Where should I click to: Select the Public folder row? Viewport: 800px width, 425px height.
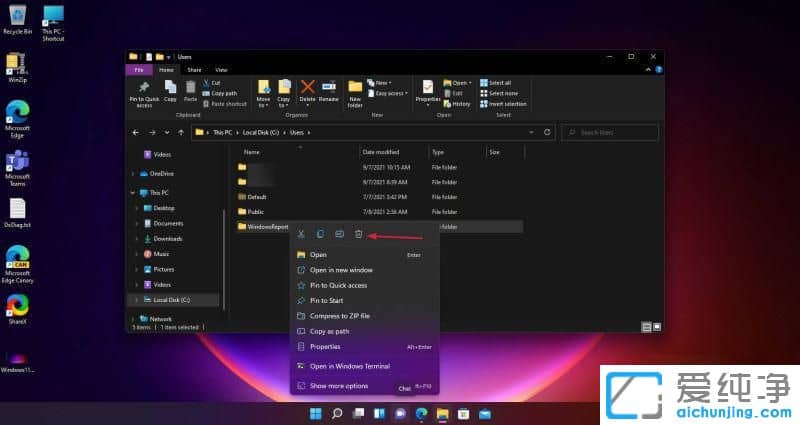click(380, 212)
